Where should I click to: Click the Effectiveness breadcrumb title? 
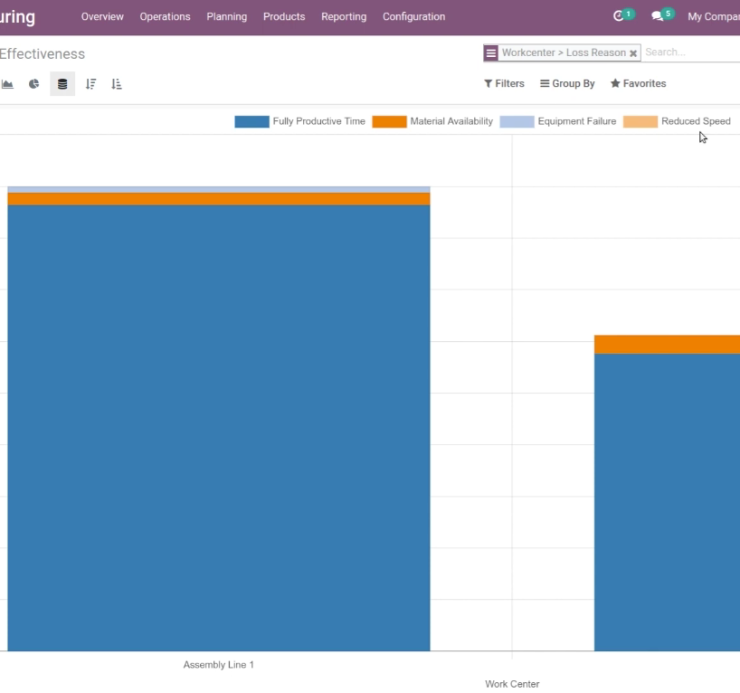click(x=42, y=54)
